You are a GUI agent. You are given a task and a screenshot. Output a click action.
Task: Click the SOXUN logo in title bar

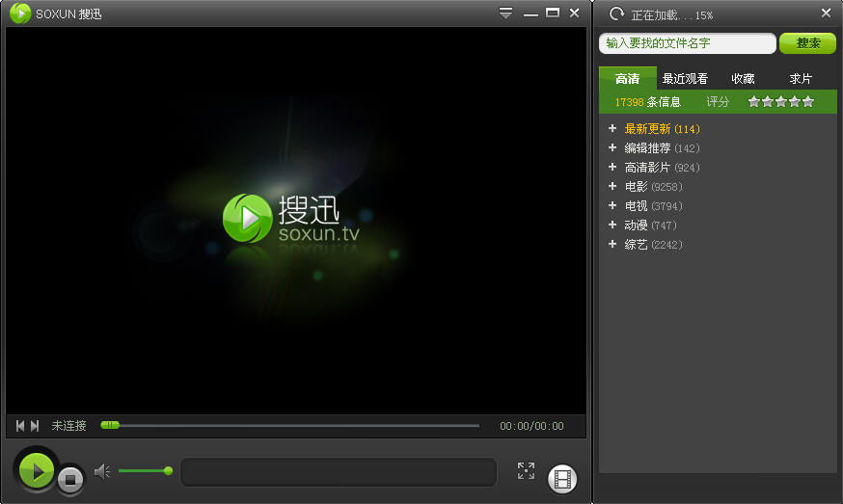coord(20,13)
